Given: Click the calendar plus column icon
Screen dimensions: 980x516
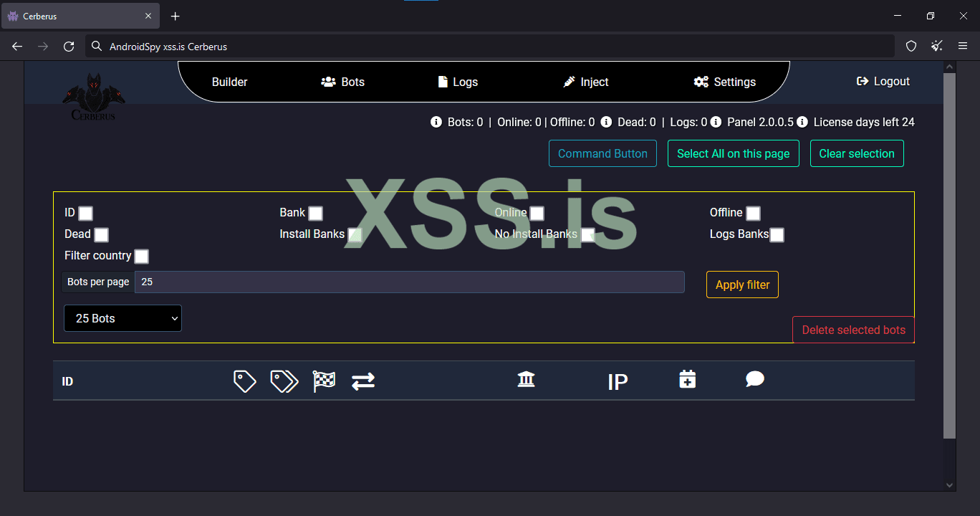Looking at the screenshot, I should pos(688,379).
